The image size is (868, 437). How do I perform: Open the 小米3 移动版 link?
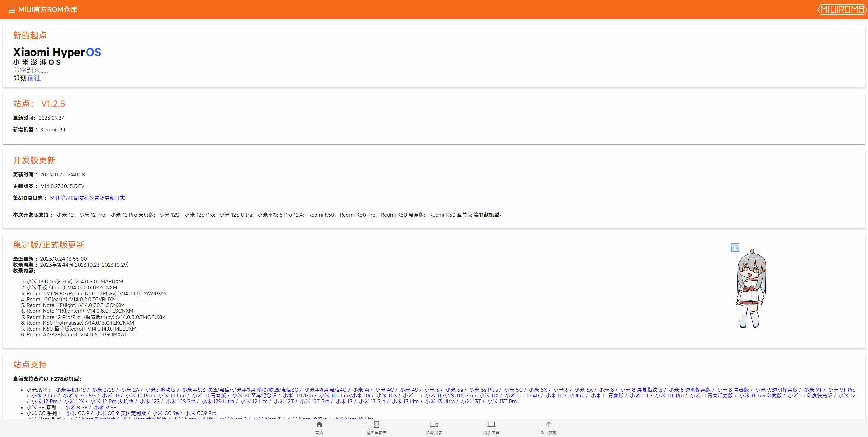[x=160, y=390]
